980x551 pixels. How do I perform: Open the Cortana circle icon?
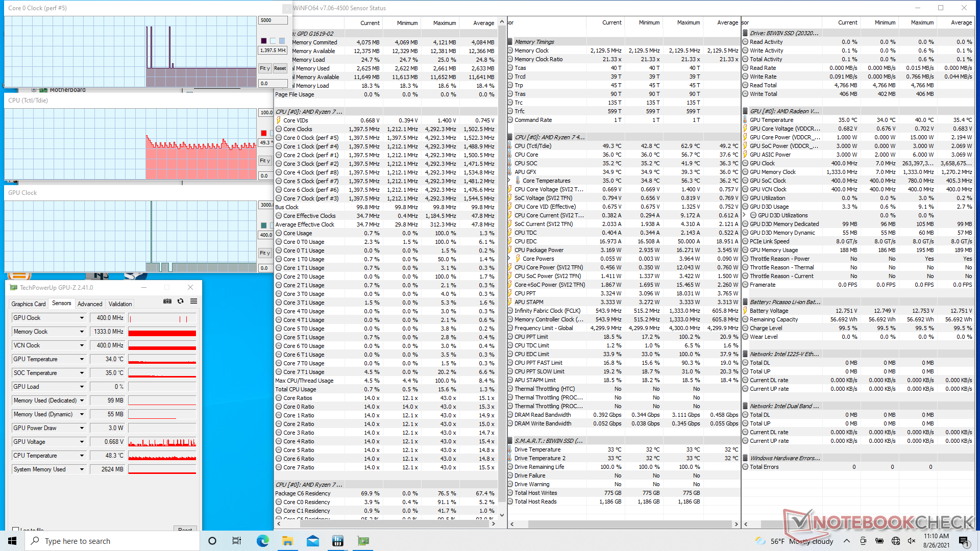pos(212,541)
